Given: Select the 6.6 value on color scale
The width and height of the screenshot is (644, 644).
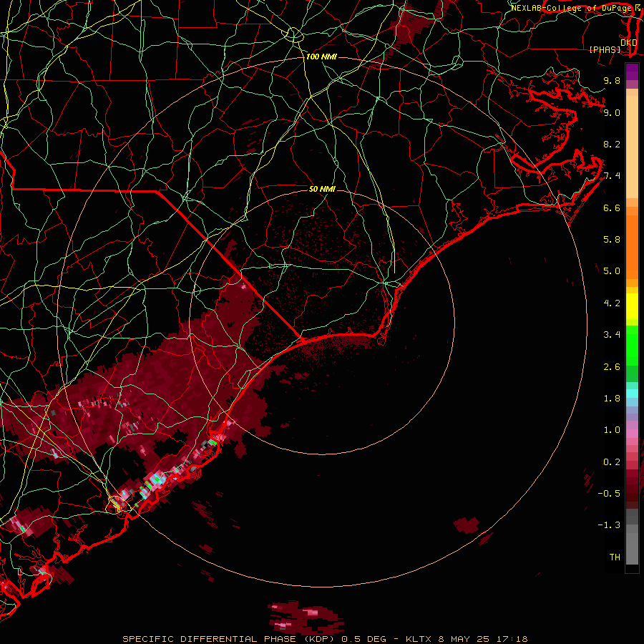Looking at the screenshot, I should click(612, 208).
